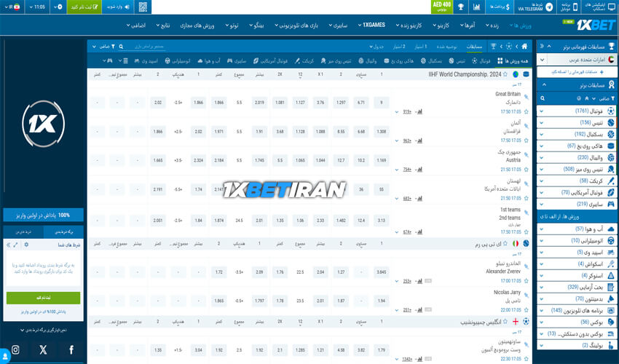Select همه ورزش ها sports tab
The height and width of the screenshot is (364, 619).
pos(513,61)
